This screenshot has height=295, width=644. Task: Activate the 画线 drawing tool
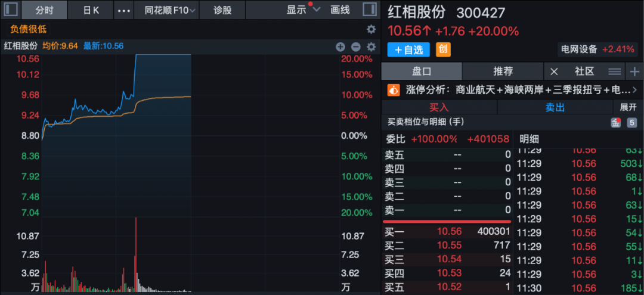340,10
